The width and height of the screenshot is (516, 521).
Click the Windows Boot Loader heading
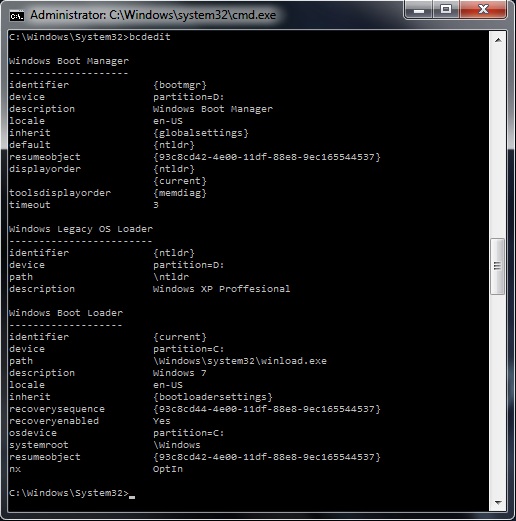[x=66, y=313]
